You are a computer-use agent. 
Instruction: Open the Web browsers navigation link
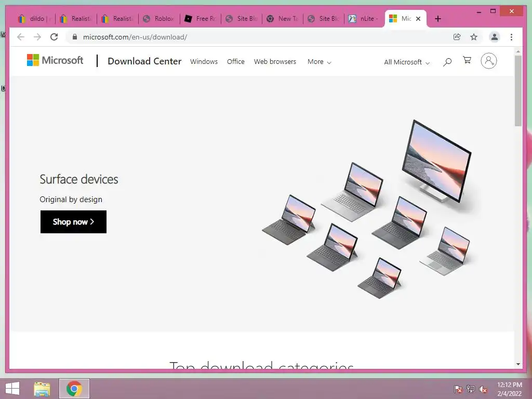click(275, 62)
